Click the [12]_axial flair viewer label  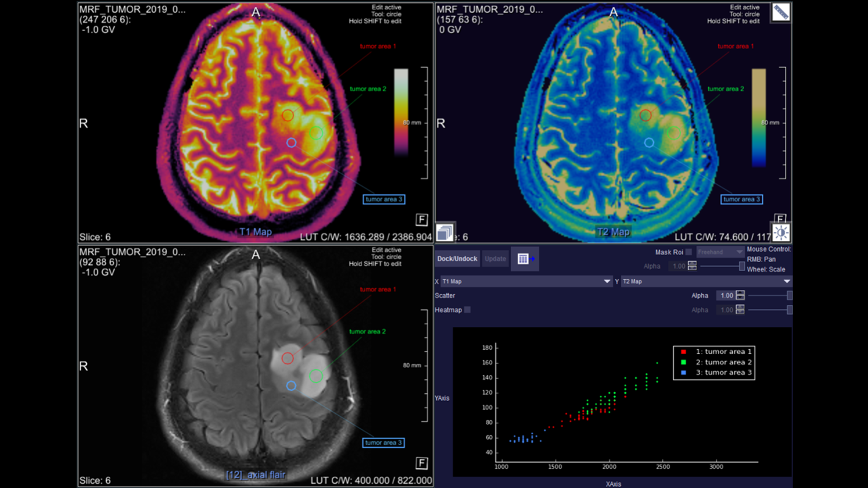point(255,475)
